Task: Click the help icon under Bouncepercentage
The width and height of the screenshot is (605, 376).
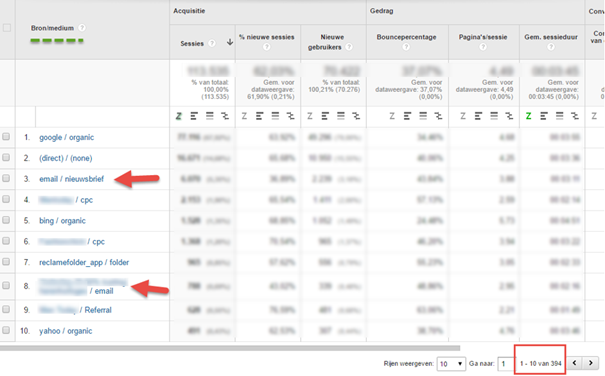Action: 406,47
